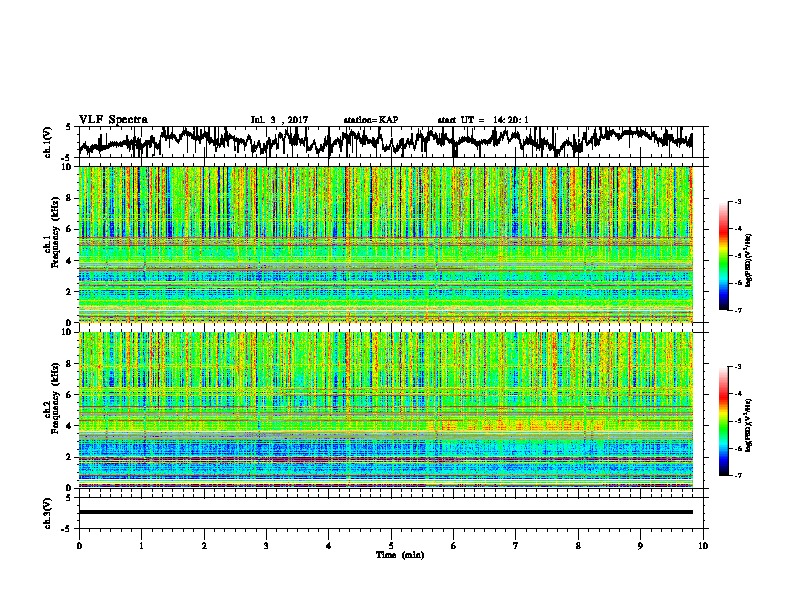Click the "start UT = 14:20:1" header text
This screenshot has width=792, height=612.
[483, 120]
